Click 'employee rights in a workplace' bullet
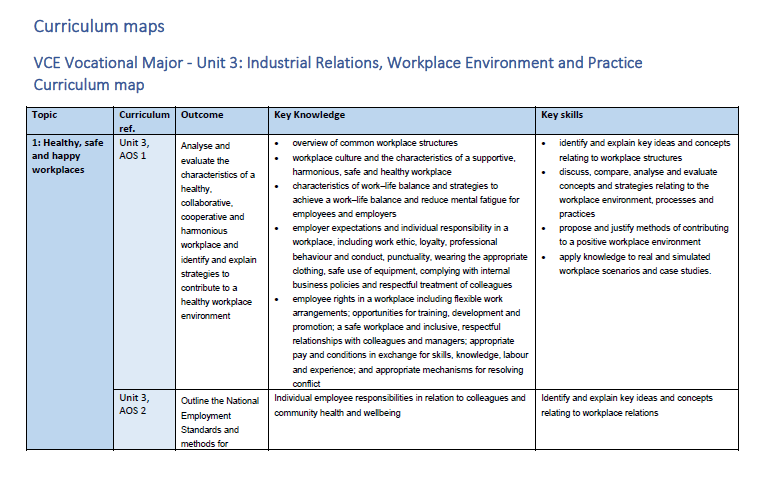The height and width of the screenshot is (485, 784). [x=410, y=341]
